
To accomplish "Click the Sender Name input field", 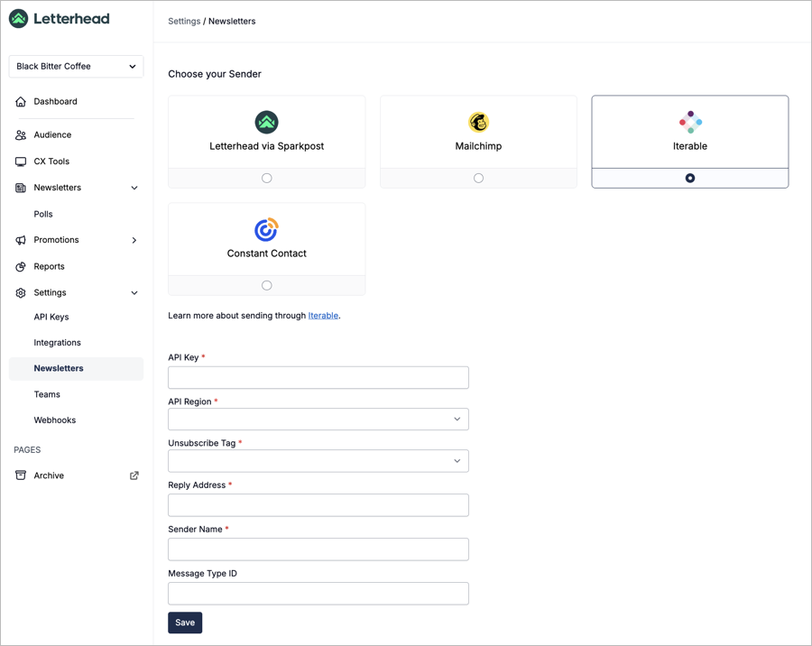I will point(318,549).
